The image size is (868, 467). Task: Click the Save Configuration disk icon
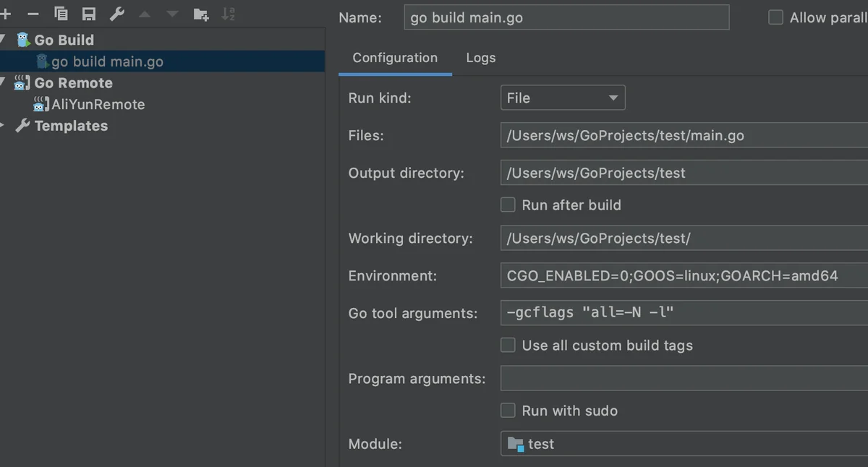[89, 14]
